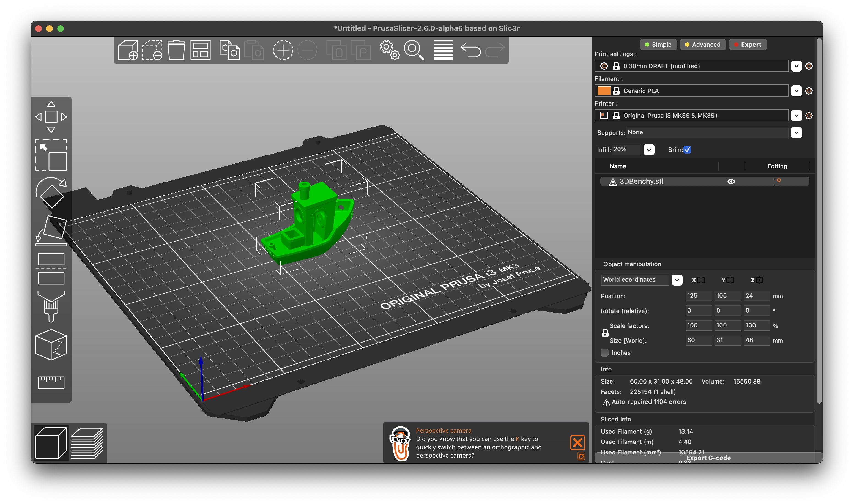Open Print settings preset dropdown arrow

[796, 66]
